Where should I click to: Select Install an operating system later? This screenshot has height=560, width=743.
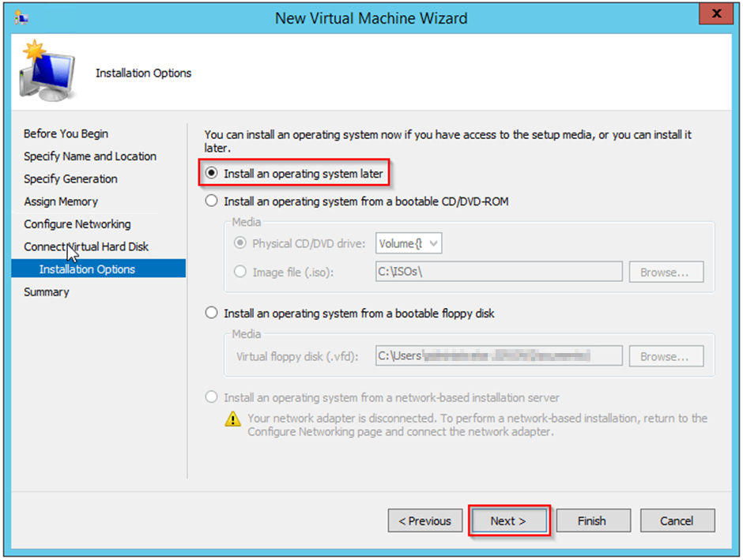click(211, 173)
